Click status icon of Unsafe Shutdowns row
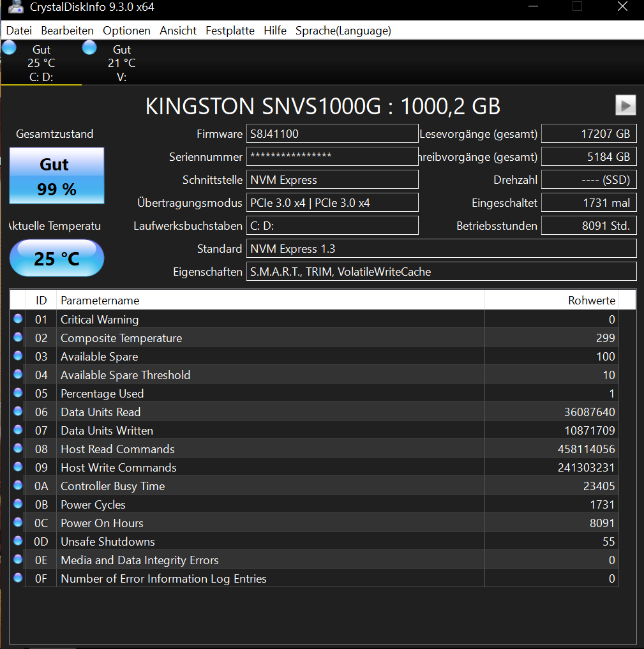Viewport: 644px width, 649px height. point(18,541)
